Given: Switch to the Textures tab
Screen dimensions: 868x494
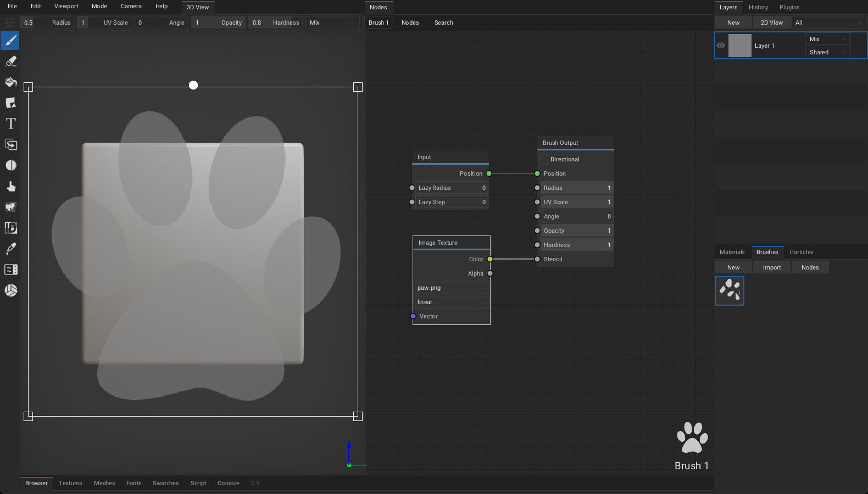Looking at the screenshot, I should click(70, 483).
